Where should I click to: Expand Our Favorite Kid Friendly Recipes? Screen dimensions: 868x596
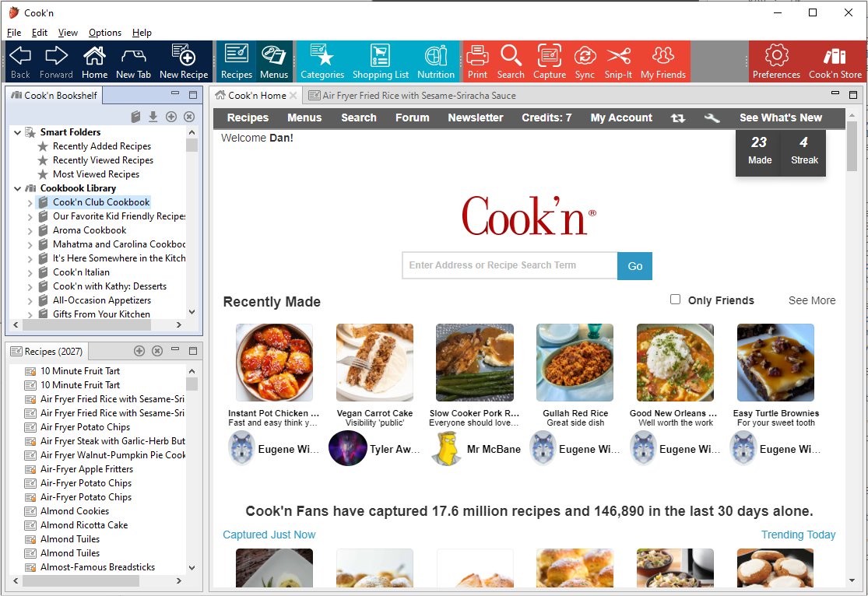(x=30, y=217)
